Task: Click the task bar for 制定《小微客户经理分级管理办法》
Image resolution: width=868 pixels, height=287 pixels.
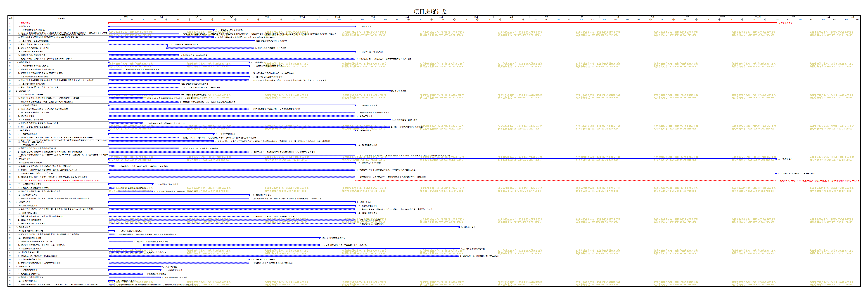Action: [x=138, y=45]
